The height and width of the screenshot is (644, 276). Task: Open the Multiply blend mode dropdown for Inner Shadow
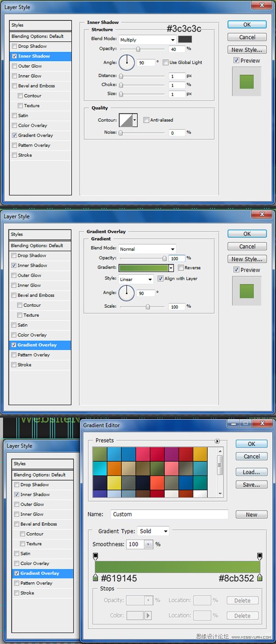click(147, 40)
